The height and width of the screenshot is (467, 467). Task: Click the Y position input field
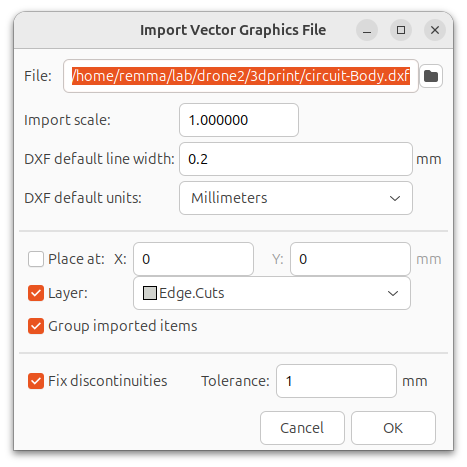[350, 259]
